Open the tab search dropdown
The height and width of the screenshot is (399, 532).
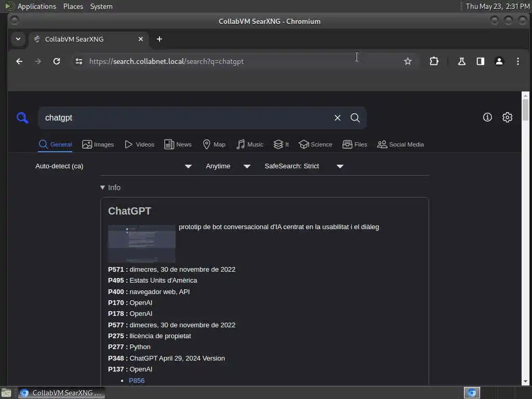[18, 39]
